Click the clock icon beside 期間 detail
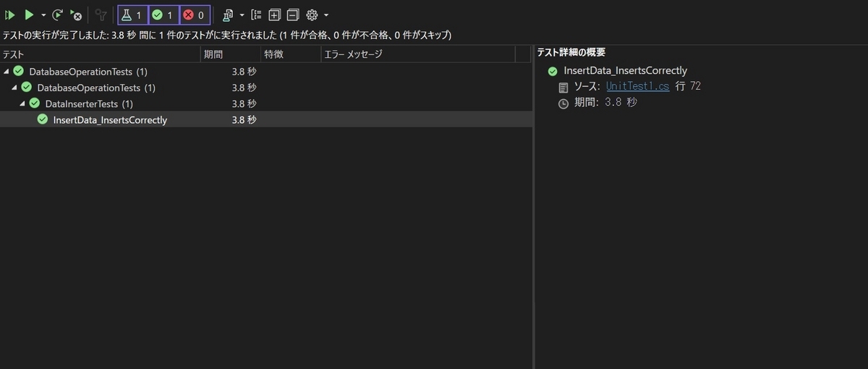This screenshot has width=868, height=369. pos(563,103)
